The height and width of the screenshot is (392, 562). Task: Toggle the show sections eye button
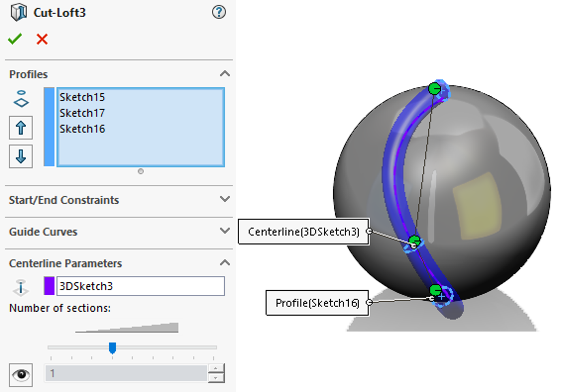[21, 374]
